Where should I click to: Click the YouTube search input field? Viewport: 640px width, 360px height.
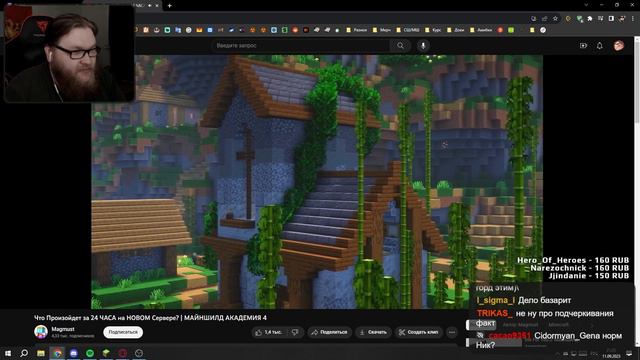pos(301,46)
